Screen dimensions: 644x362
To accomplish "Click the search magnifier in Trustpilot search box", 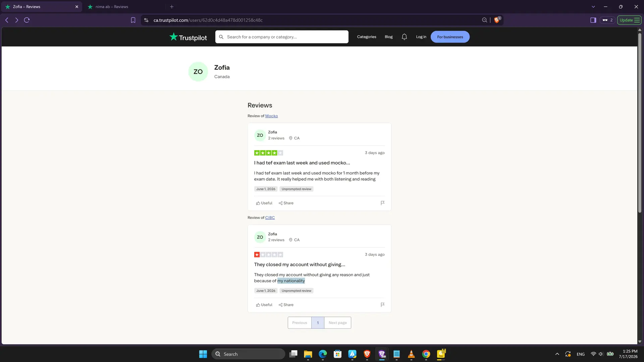I will point(221,37).
